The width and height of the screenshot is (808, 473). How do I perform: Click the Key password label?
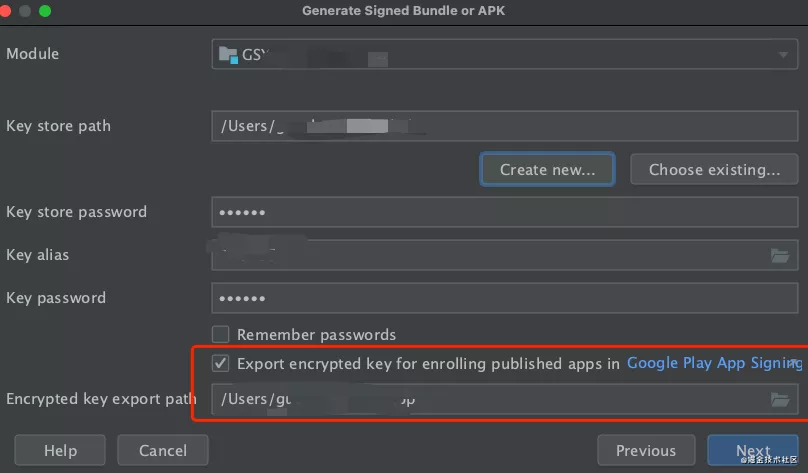pyautogui.click(x=56, y=298)
